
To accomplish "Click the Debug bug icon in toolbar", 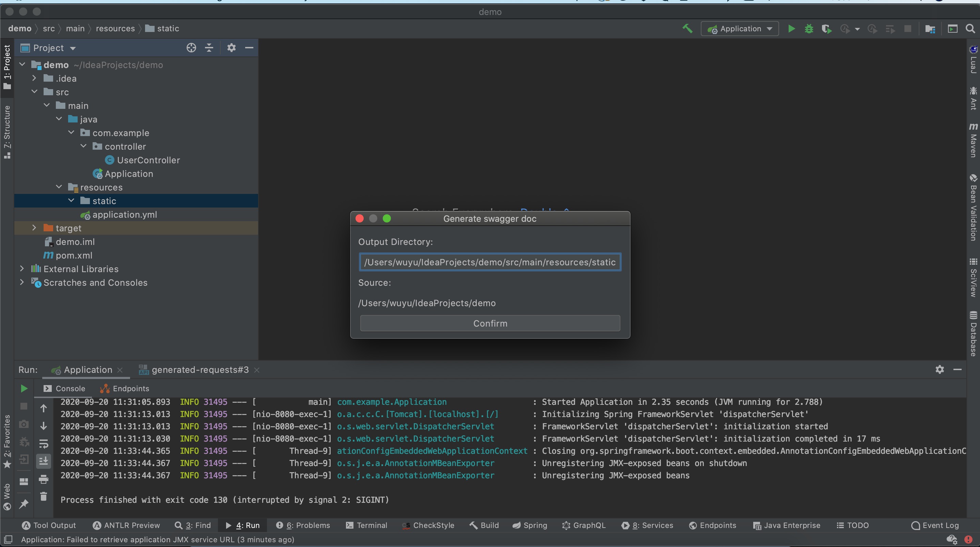I will (x=809, y=29).
